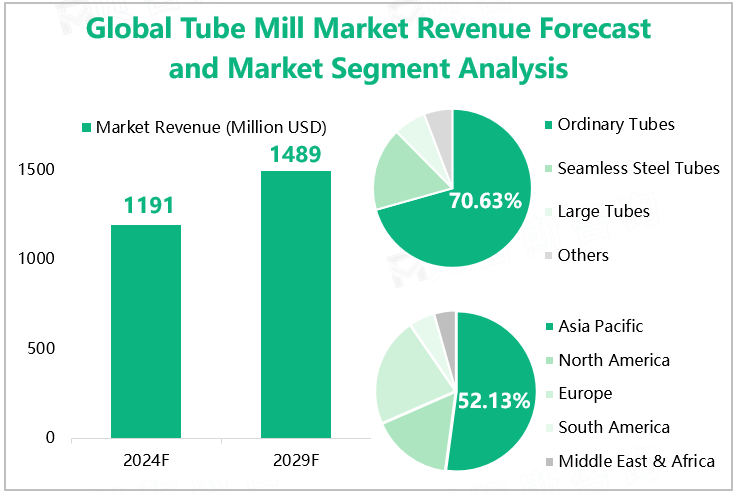Screen dimensions: 737x494
Task: Click the Seamless Steel Tubes legend swatch
Action: (x=547, y=168)
